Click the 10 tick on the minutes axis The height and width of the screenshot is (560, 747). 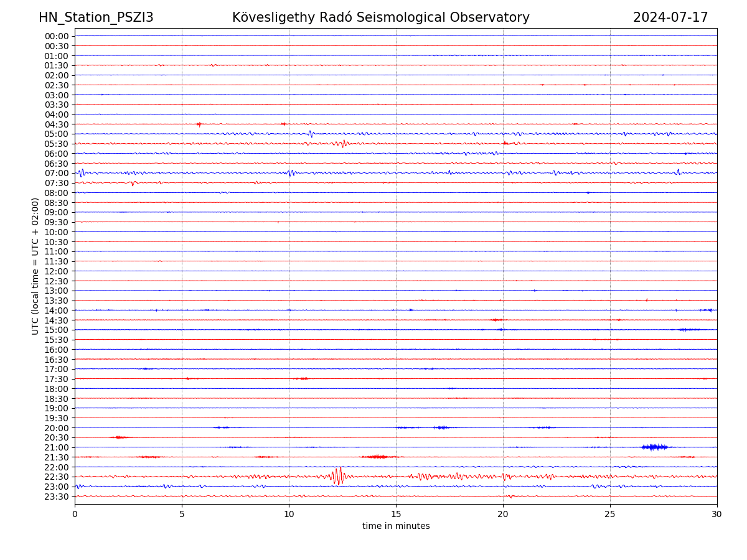pos(289,515)
